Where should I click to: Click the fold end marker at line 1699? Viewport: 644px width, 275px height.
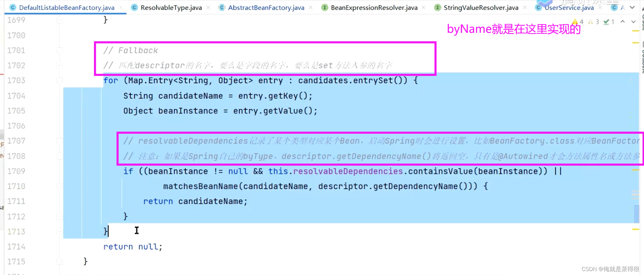click(x=60, y=20)
